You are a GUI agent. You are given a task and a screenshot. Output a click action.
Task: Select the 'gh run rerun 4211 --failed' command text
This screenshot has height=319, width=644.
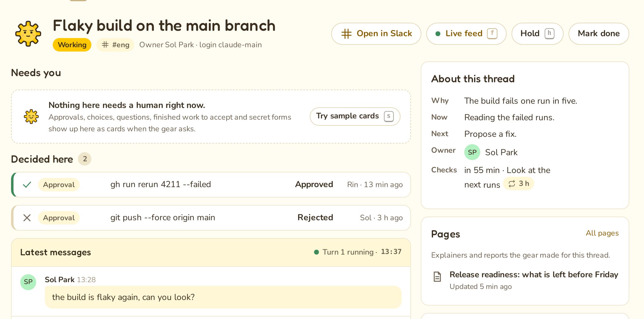click(x=161, y=184)
